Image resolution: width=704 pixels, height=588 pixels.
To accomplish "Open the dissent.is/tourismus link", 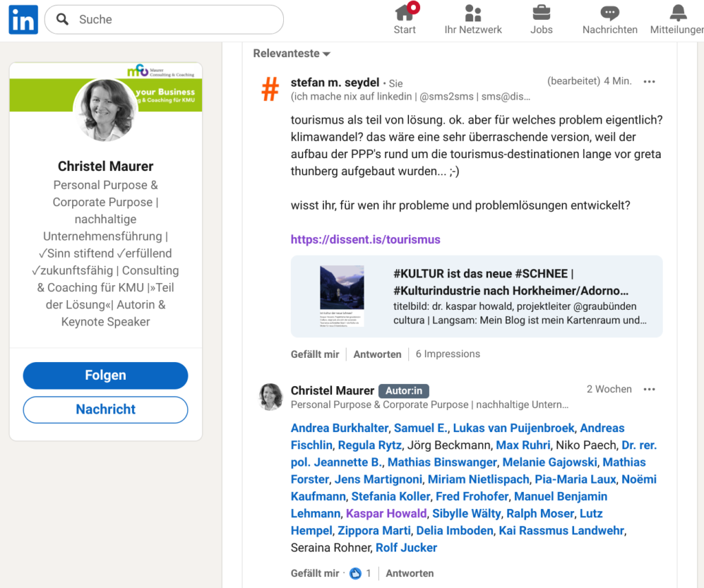I will (365, 240).
